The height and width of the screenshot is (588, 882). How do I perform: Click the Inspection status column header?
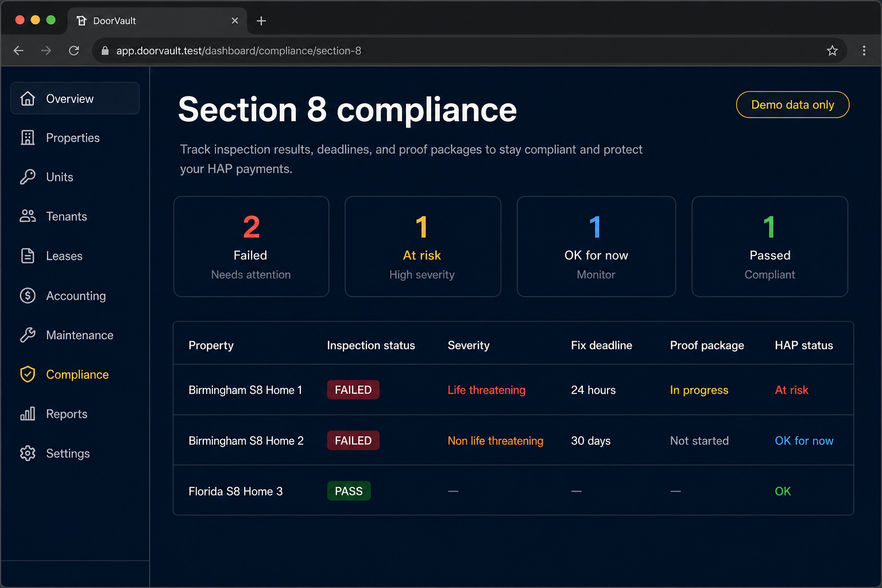point(371,345)
